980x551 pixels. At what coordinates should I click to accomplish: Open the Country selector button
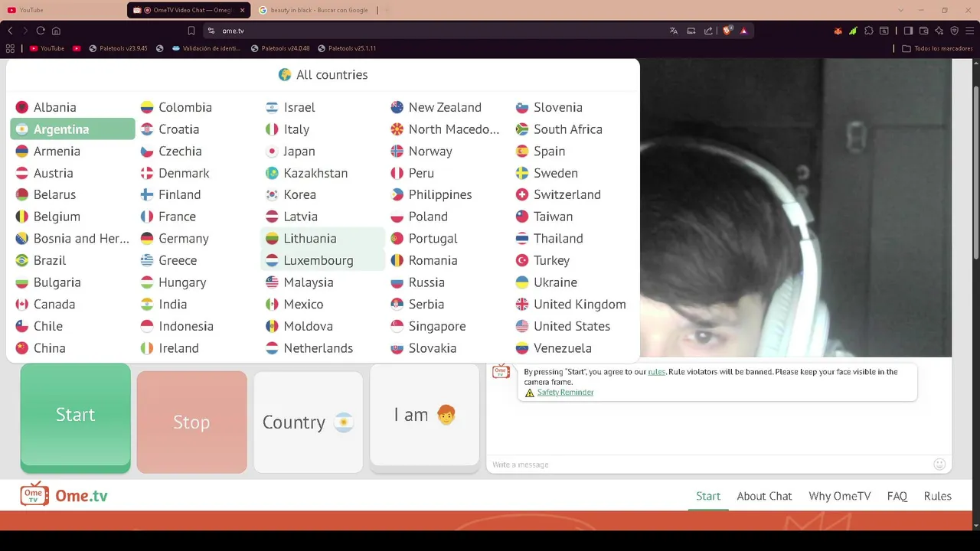(x=308, y=422)
